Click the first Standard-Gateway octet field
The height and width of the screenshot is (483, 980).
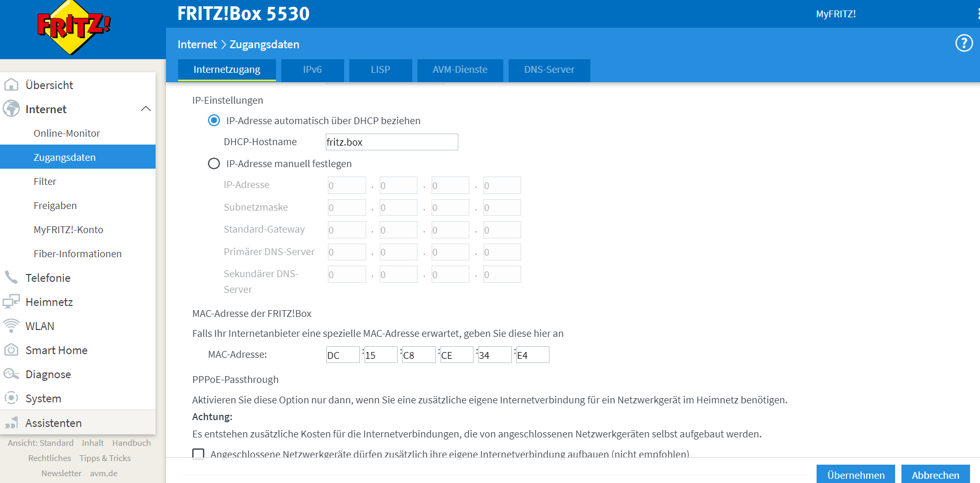(x=347, y=230)
